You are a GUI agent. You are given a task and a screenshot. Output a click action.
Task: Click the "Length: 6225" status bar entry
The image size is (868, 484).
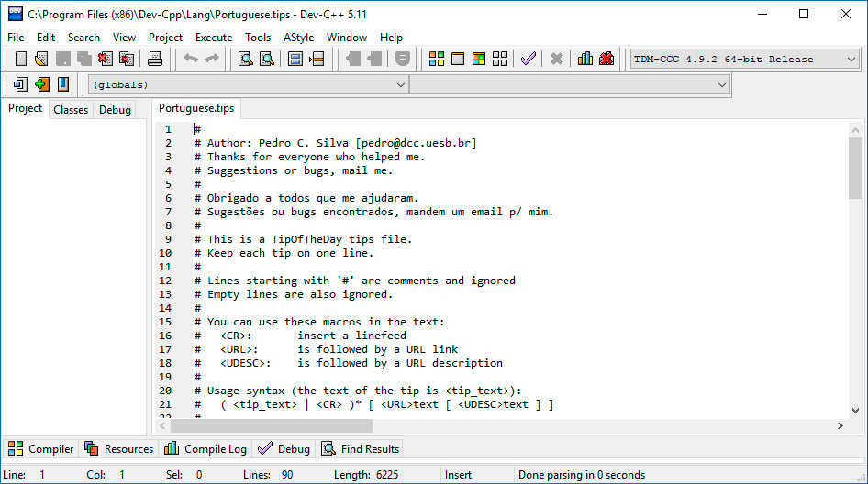pos(366,475)
